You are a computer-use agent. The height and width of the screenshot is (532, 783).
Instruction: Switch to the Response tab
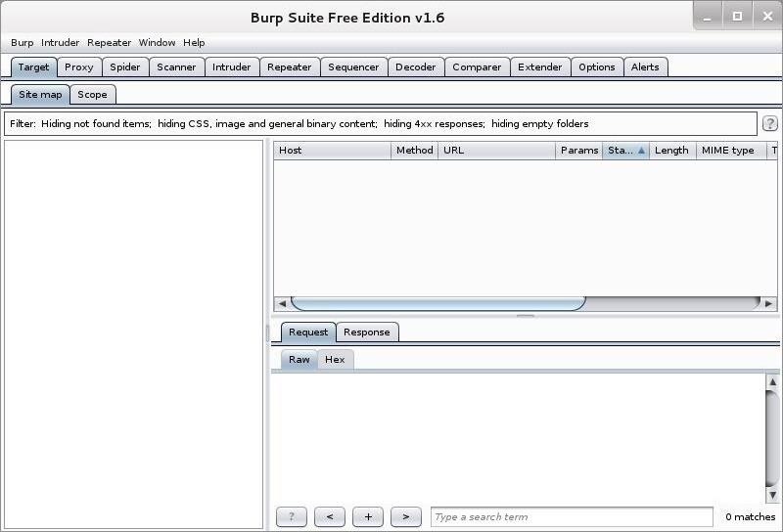(x=366, y=332)
